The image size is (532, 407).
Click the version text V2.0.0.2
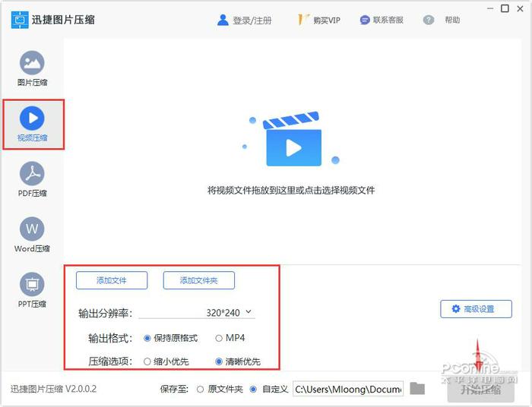[81, 389]
